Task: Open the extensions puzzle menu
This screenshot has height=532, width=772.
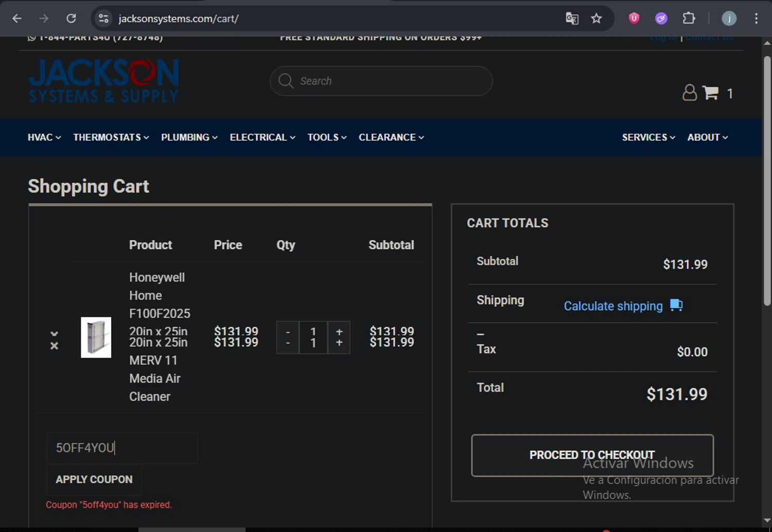Action: (x=689, y=19)
